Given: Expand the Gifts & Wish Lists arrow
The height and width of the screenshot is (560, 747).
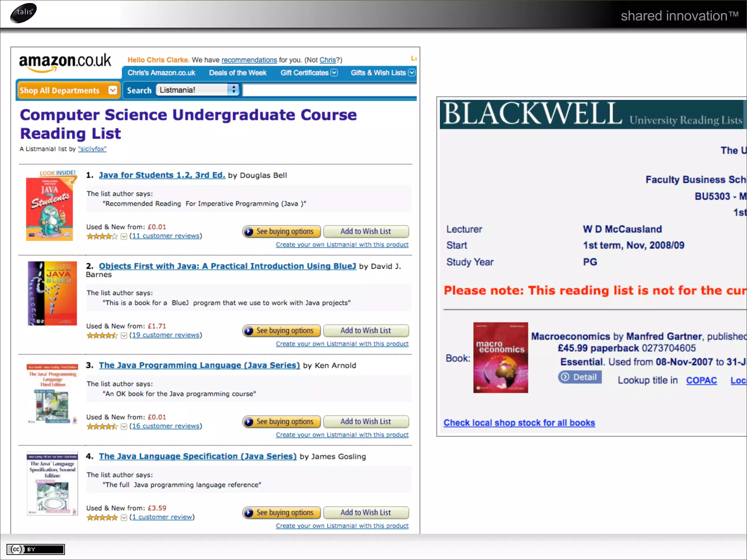Looking at the screenshot, I should (412, 73).
